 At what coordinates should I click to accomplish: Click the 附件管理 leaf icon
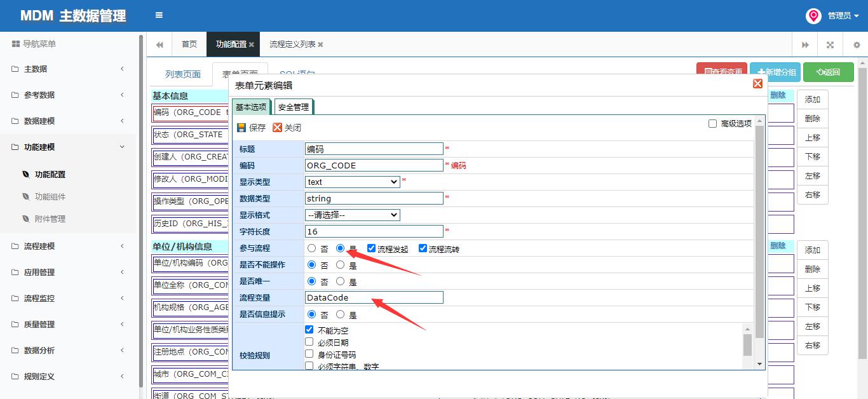[x=26, y=219]
